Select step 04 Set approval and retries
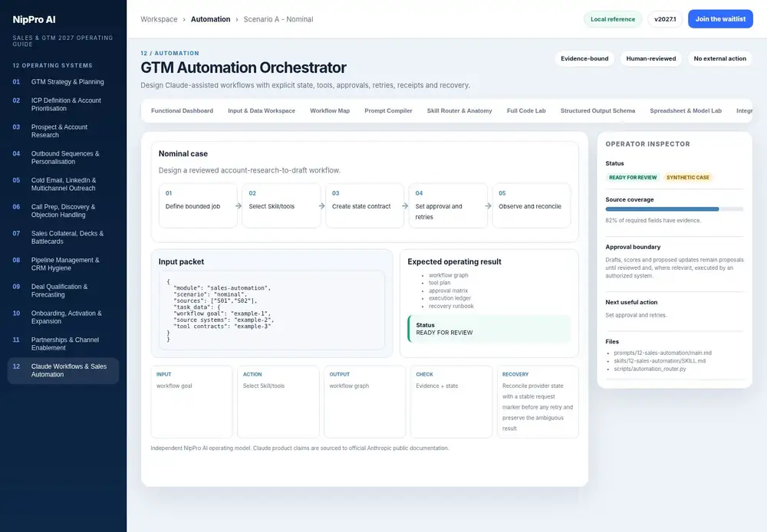 point(448,205)
